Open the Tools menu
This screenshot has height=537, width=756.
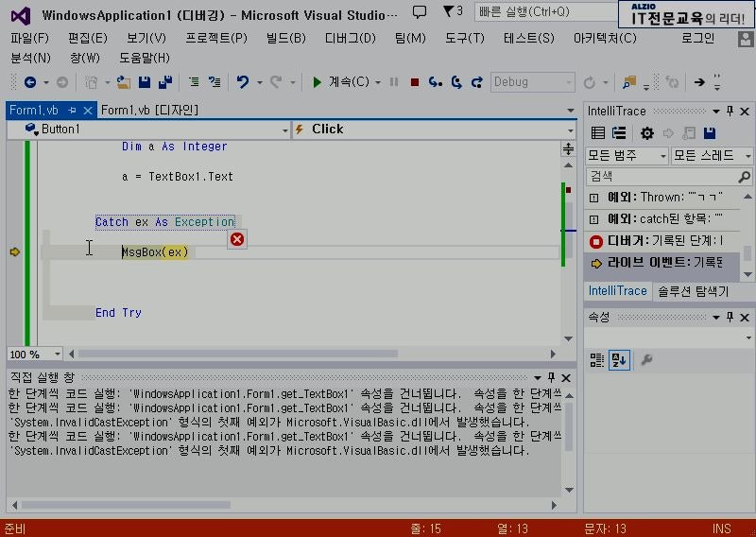465,38
